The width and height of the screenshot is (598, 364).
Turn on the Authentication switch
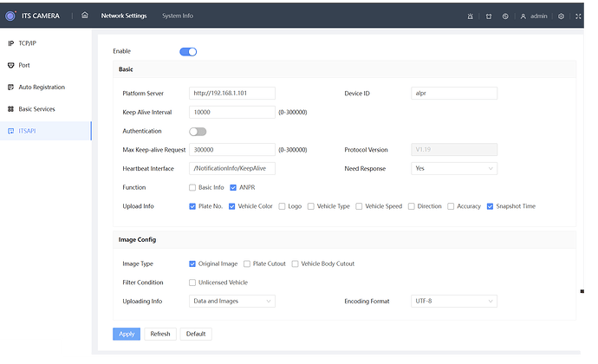click(x=198, y=132)
